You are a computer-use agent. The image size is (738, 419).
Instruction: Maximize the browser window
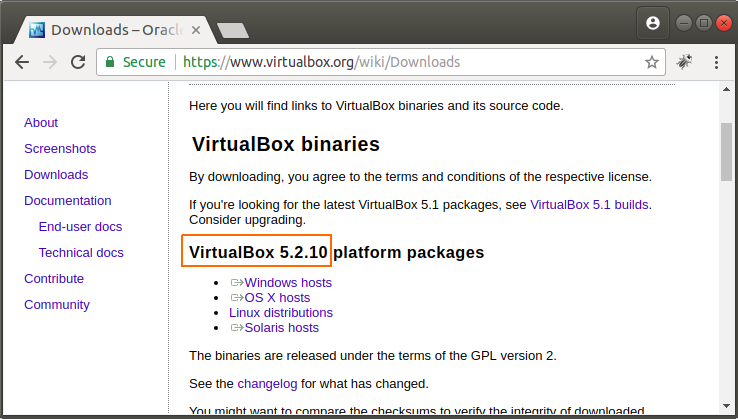pos(704,23)
